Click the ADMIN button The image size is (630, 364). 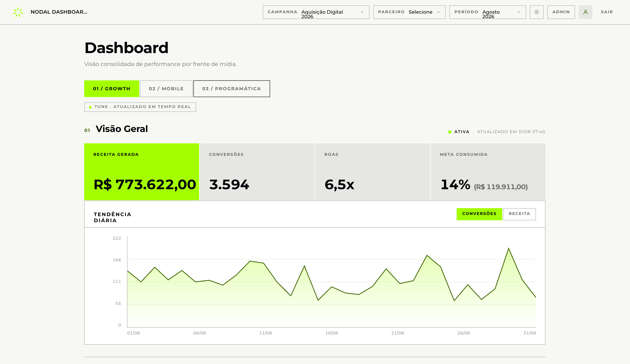point(561,12)
